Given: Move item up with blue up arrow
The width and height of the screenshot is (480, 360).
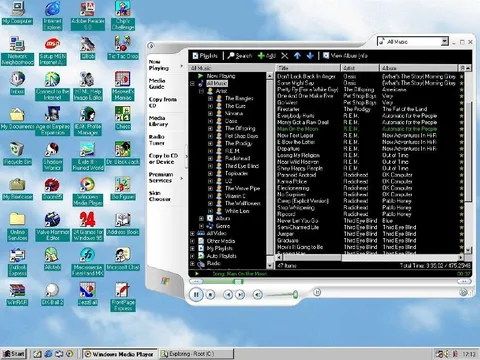Looking at the screenshot, I should [297, 56].
